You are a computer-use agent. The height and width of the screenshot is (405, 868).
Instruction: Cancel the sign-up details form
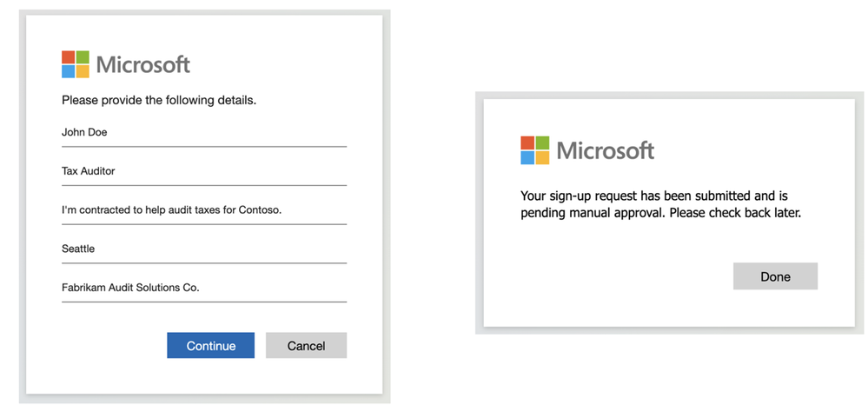click(306, 346)
